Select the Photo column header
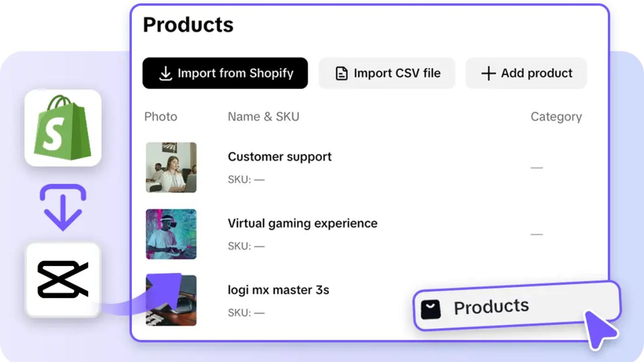Image resolution: width=644 pixels, height=362 pixels. 160,117
